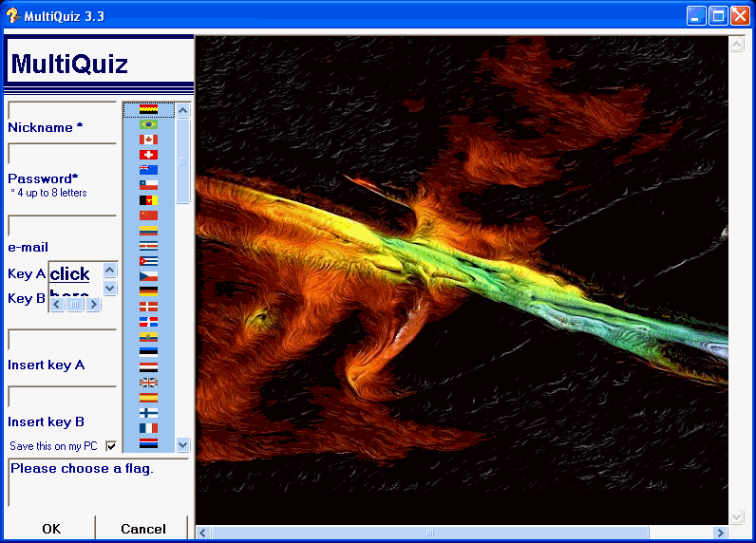756x543 pixels.
Task: Click the Nickname input field
Action: pyautogui.click(x=63, y=109)
